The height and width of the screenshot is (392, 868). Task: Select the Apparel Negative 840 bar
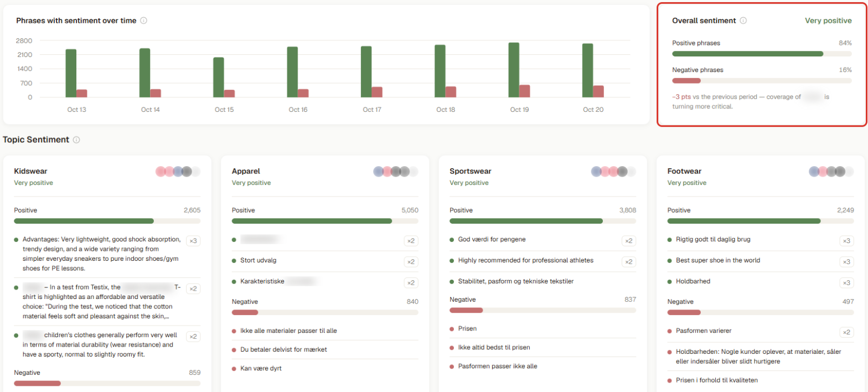pos(325,312)
